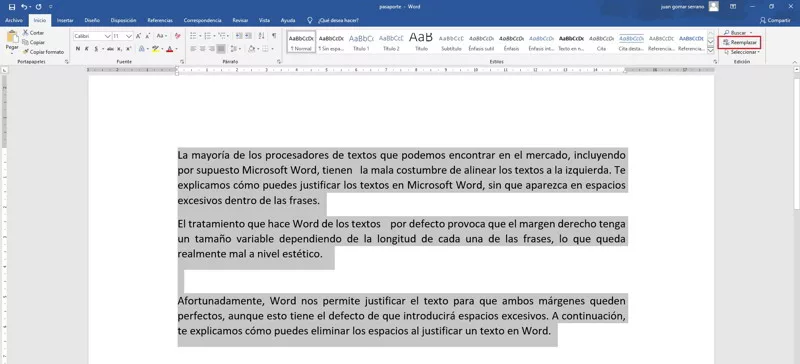800x364 pixels.
Task: Toggle strikethrough (abc) formatting
Action: [x=110, y=49]
